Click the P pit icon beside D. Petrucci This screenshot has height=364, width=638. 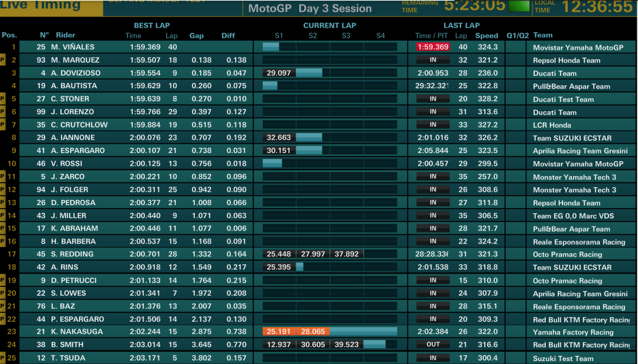click(2, 280)
